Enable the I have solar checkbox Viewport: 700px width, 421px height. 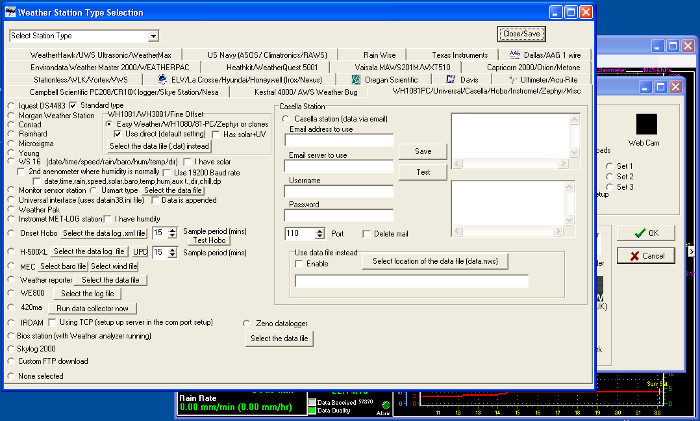click(187, 162)
